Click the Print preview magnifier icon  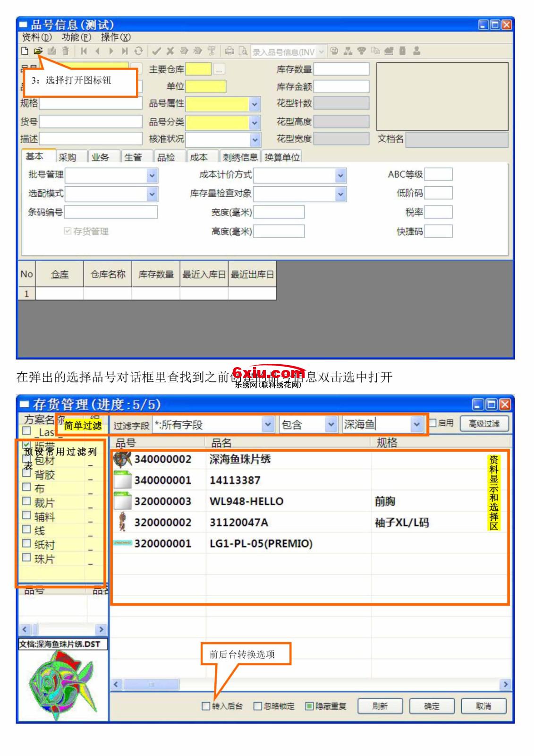(243, 51)
